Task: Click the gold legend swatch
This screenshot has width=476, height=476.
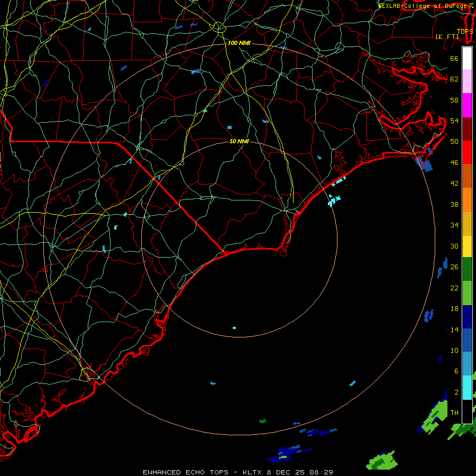Action: (x=467, y=224)
